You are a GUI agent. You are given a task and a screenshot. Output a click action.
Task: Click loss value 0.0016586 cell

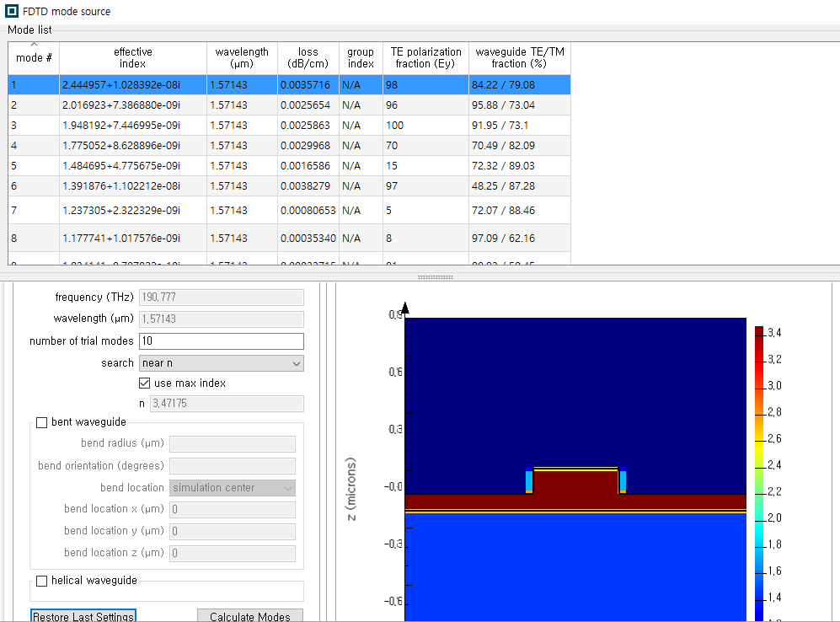[308, 166]
